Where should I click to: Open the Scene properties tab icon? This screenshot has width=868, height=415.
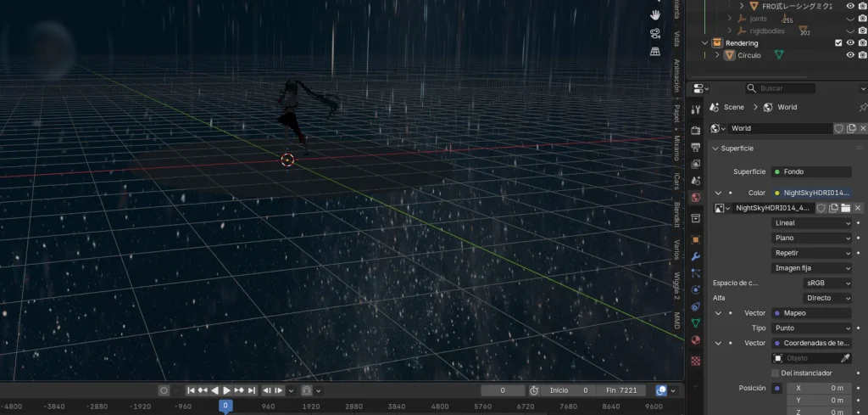coord(696,181)
